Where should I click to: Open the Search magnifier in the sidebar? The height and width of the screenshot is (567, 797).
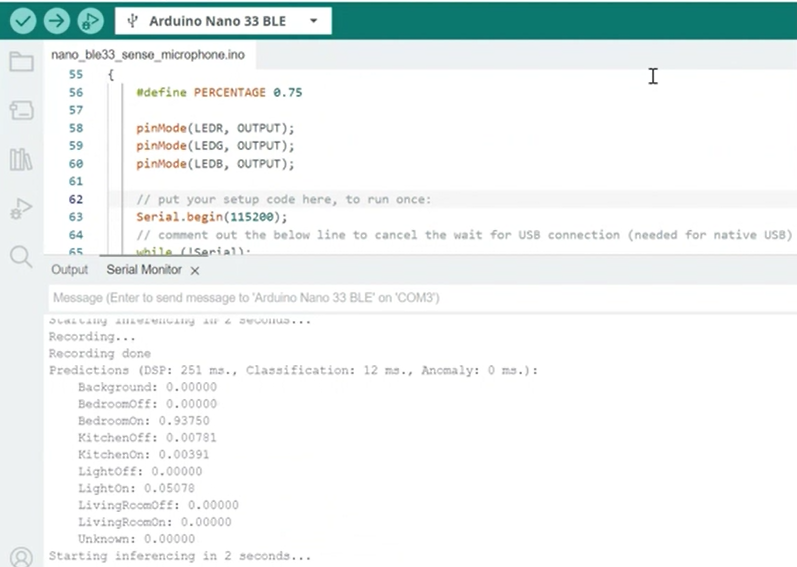coord(21,257)
